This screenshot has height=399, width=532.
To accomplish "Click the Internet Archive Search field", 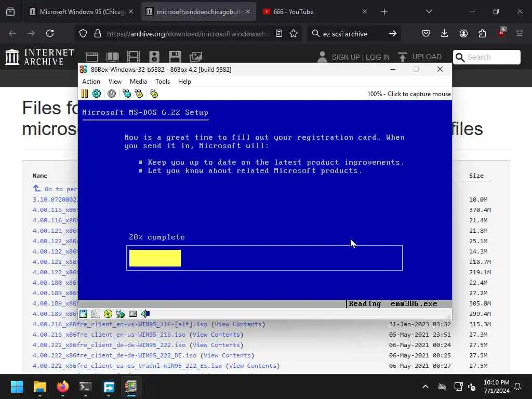I will pyautogui.click(x=486, y=57).
